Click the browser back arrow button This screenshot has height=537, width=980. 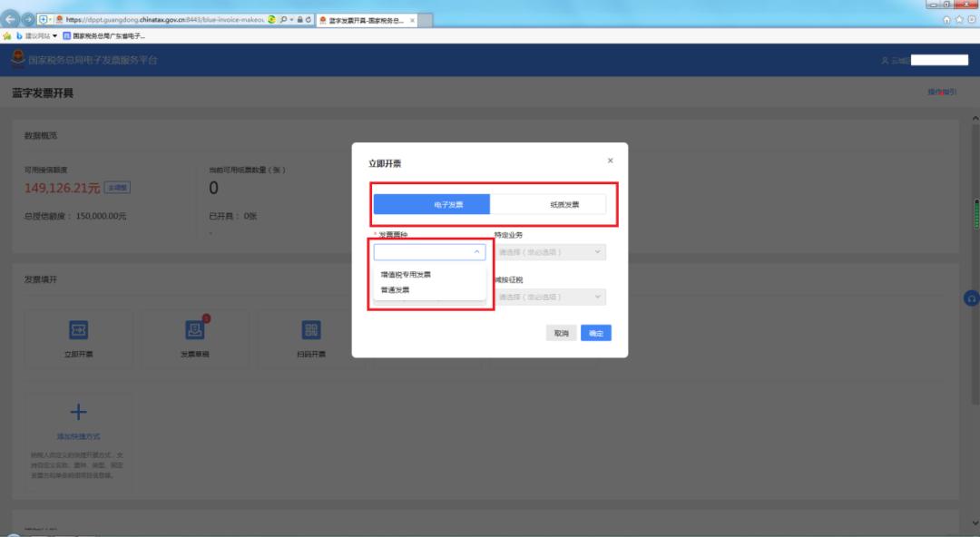11,19
